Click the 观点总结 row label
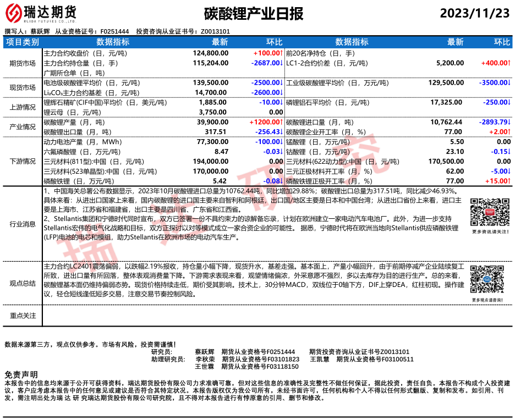This screenshot has height=420, width=515. pos(23,284)
